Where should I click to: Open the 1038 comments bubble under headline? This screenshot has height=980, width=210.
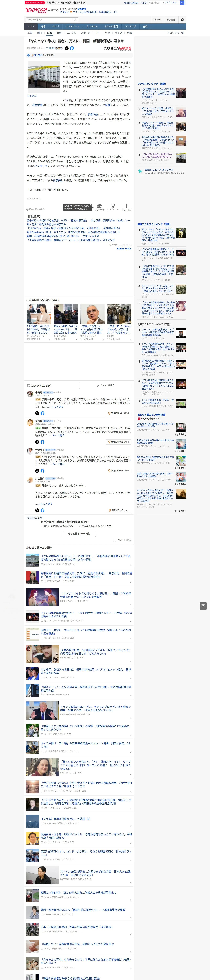pos(50,48)
